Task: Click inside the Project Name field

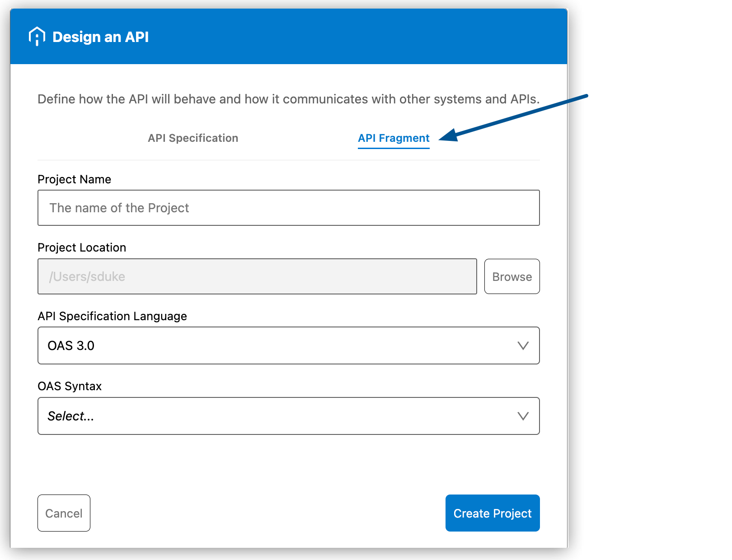Action: pos(289,208)
